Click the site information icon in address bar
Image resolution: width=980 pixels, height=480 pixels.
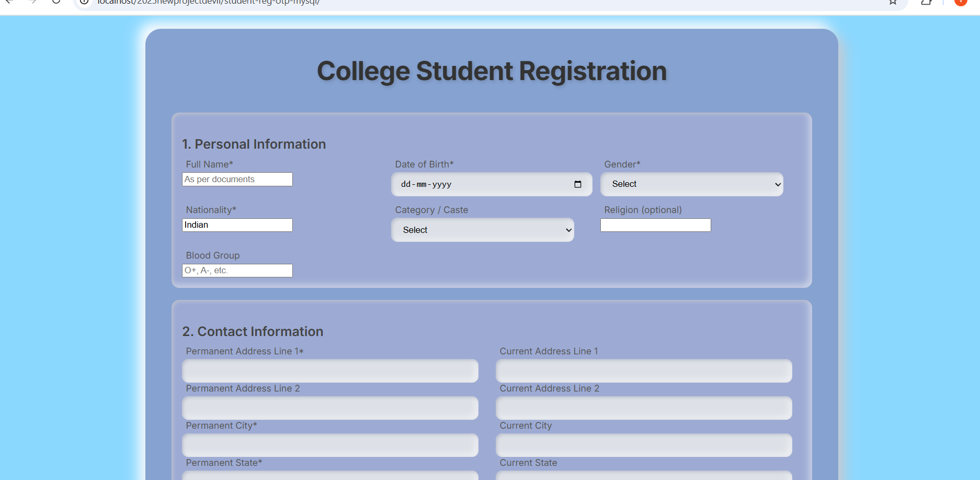tap(85, 3)
